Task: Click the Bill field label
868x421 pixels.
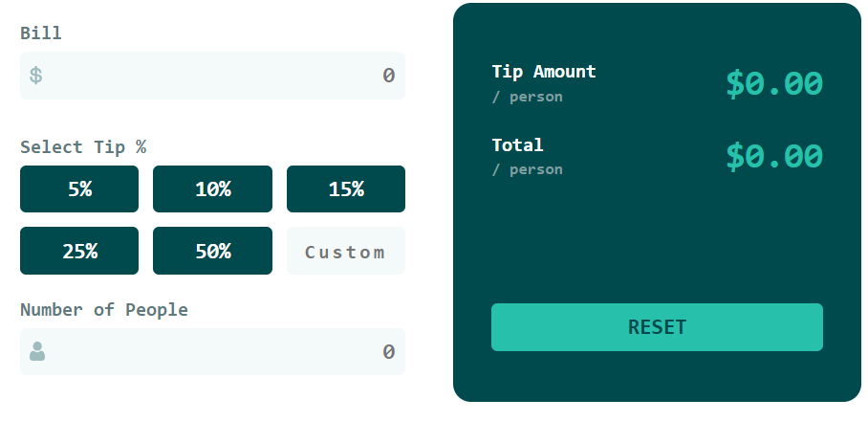Action: coord(41,33)
